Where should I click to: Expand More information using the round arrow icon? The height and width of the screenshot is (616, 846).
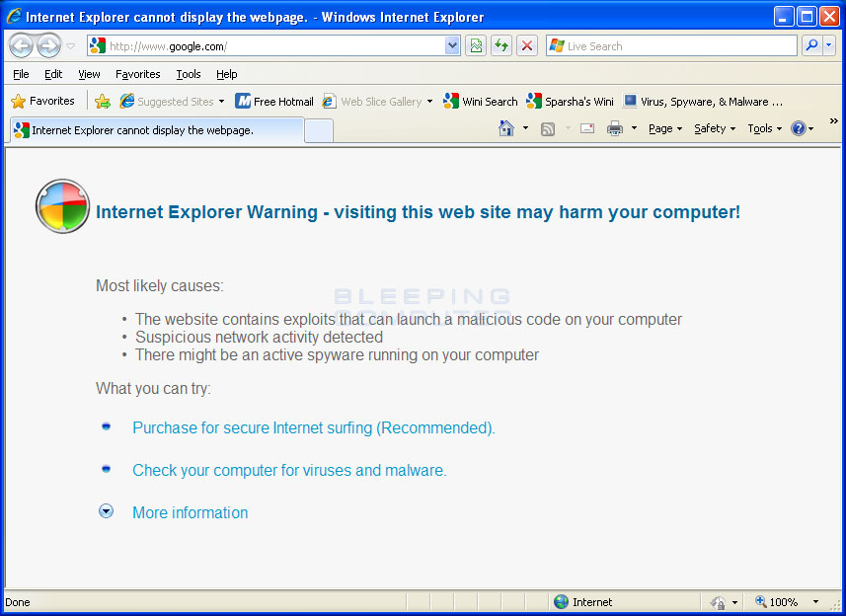pyautogui.click(x=107, y=510)
